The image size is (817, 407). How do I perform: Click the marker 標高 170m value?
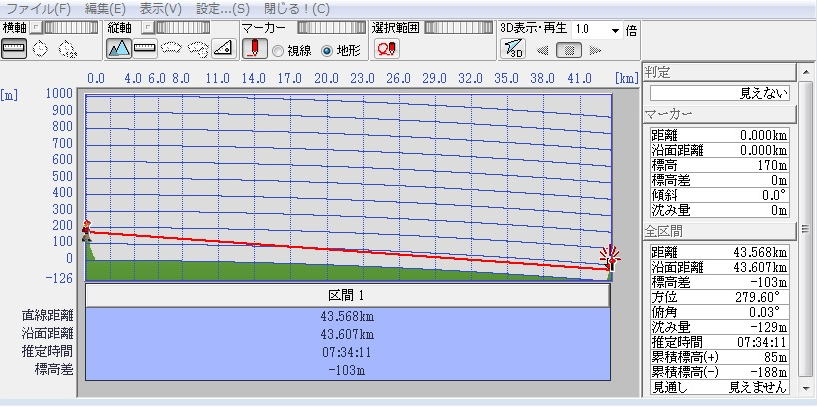coord(773,166)
